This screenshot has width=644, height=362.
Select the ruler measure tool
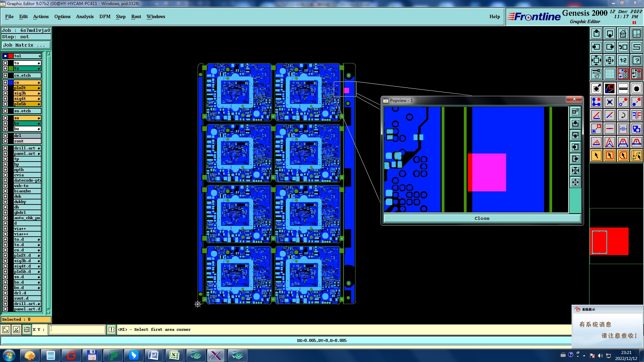pyautogui.click(x=623, y=88)
